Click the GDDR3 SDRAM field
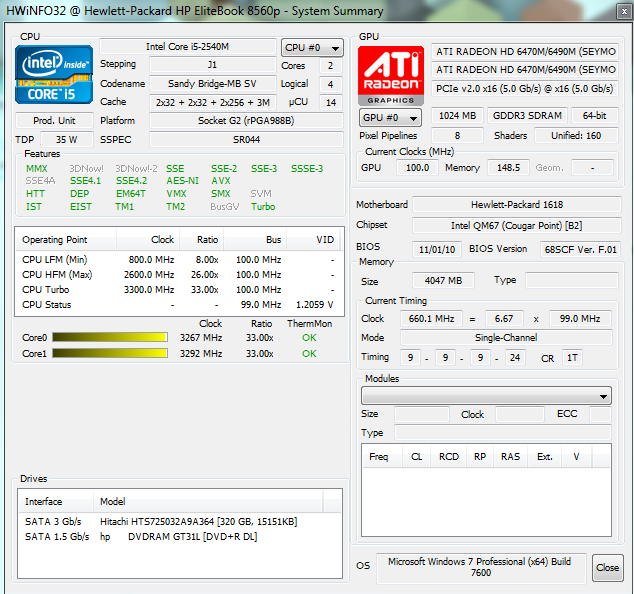 coord(527,116)
